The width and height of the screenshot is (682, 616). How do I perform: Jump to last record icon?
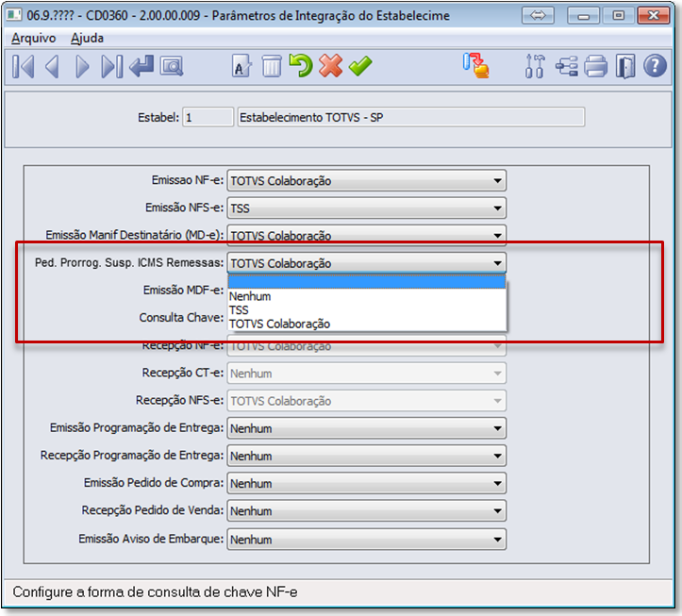(112, 67)
